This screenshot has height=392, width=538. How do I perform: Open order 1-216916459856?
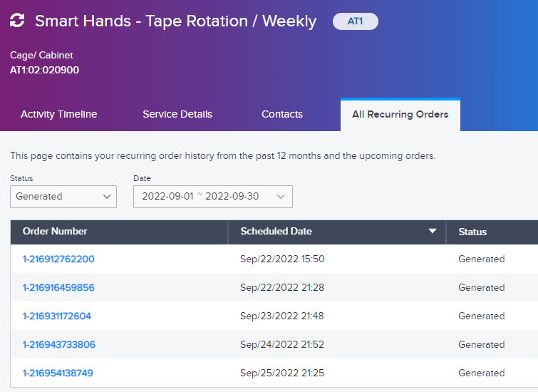(x=58, y=287)
